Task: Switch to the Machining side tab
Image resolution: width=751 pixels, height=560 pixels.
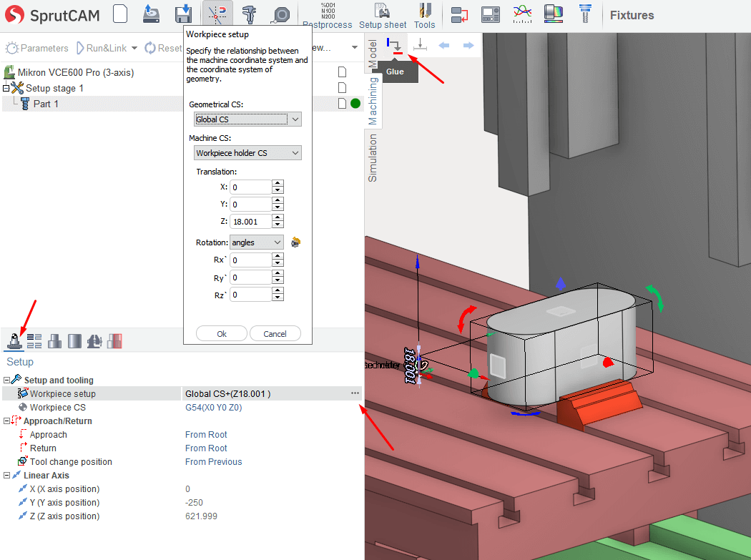Action: [372, 101]
